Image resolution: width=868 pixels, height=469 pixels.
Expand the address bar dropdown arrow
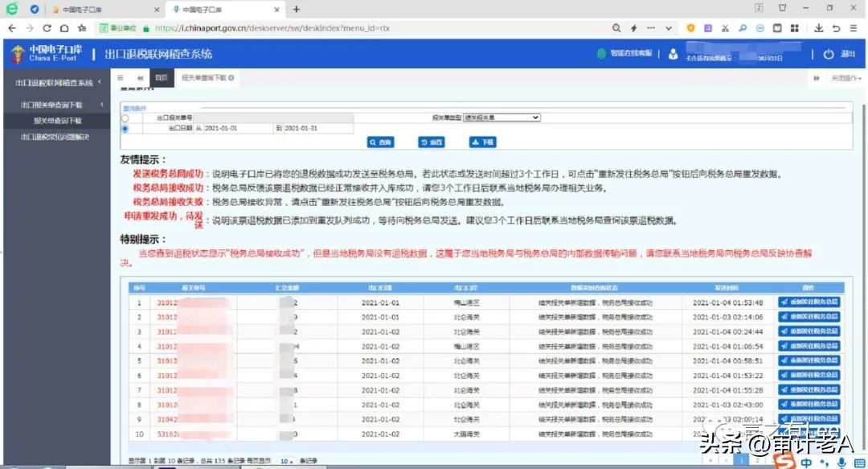pyautogui.click(x=668, y=27)
